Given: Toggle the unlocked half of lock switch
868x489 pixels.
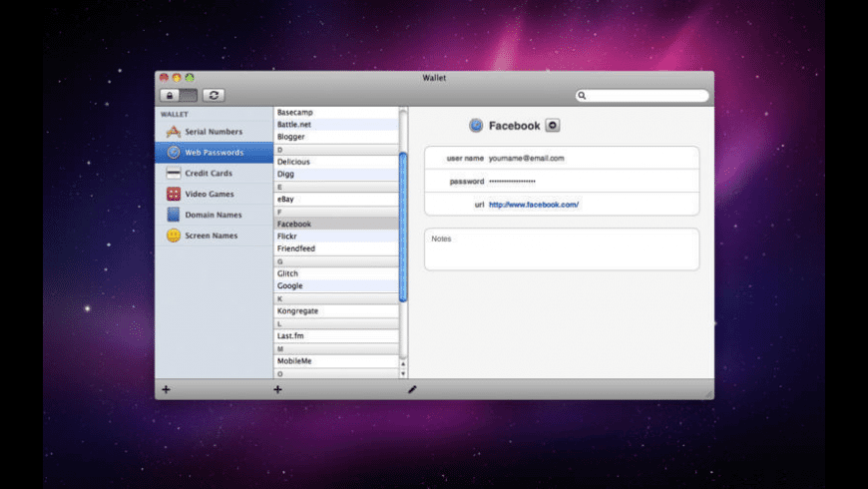Looking at the screenshot, I should click(189, 95).
